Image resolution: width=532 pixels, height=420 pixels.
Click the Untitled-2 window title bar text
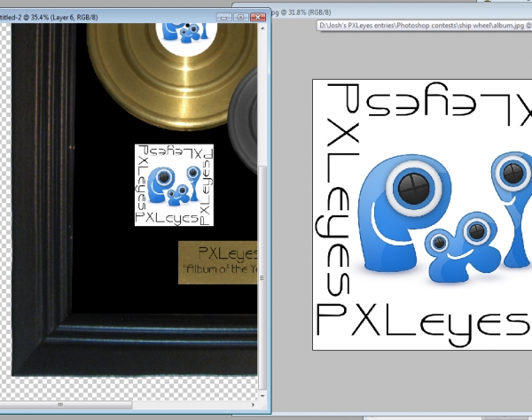49,18
